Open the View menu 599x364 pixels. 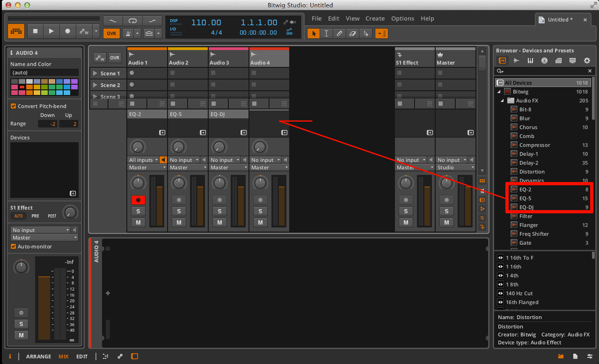coord(352,19)
